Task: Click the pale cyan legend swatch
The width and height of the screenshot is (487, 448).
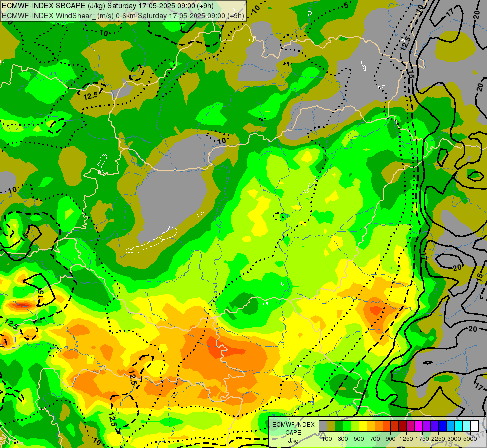Action: pos(466,426)
